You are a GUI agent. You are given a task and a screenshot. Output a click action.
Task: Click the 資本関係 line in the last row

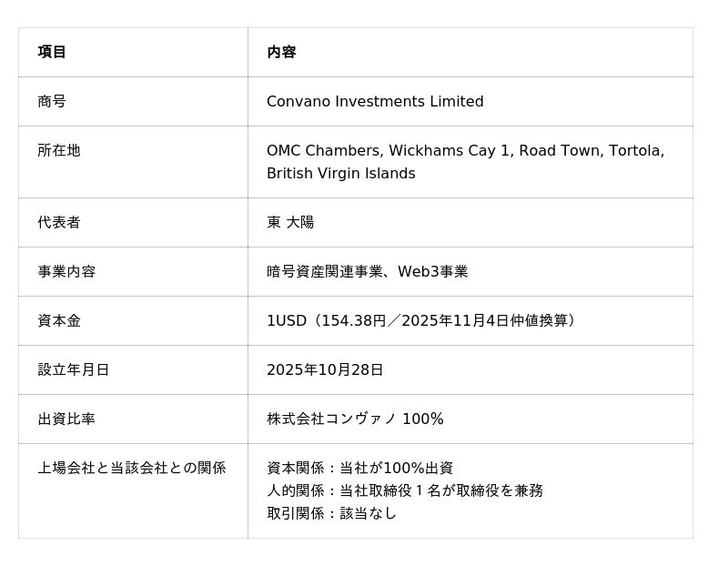tap(359, 468)
